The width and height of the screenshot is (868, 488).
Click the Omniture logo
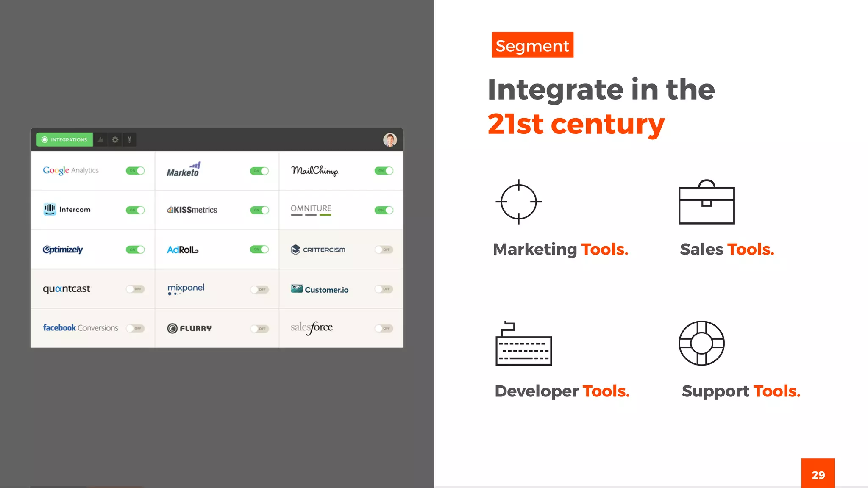311,210
